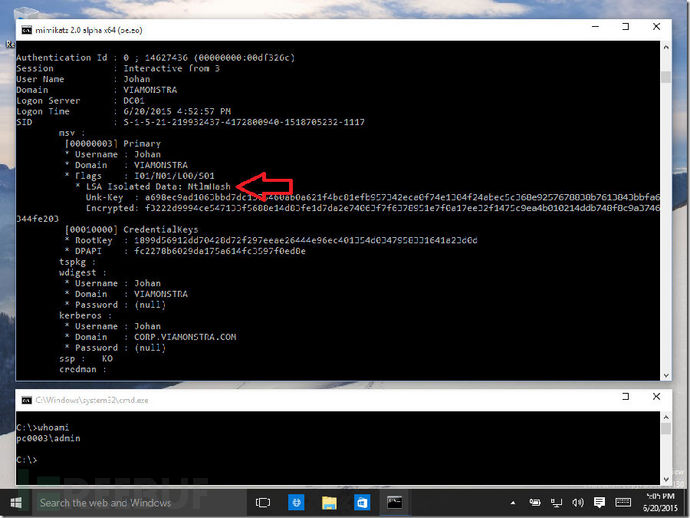Click the SID value starting S-1-5-21
The image size is (690, 518).
click(244, 122)
